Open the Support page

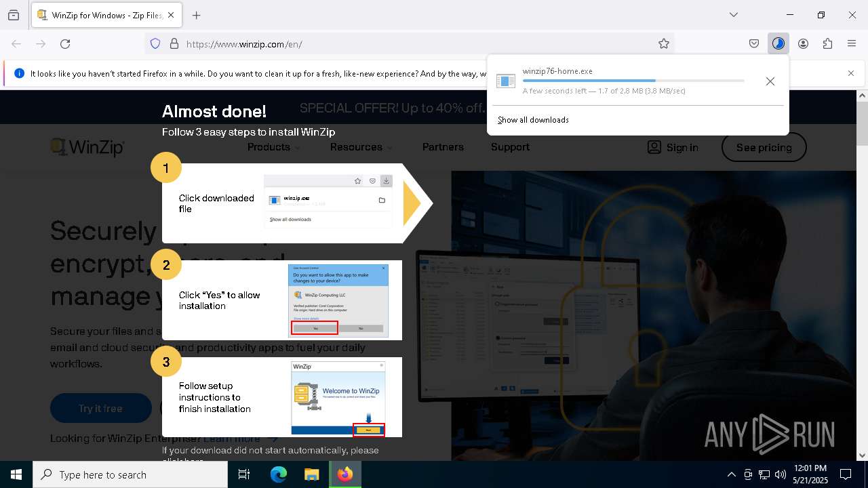(x=510, y=147)
